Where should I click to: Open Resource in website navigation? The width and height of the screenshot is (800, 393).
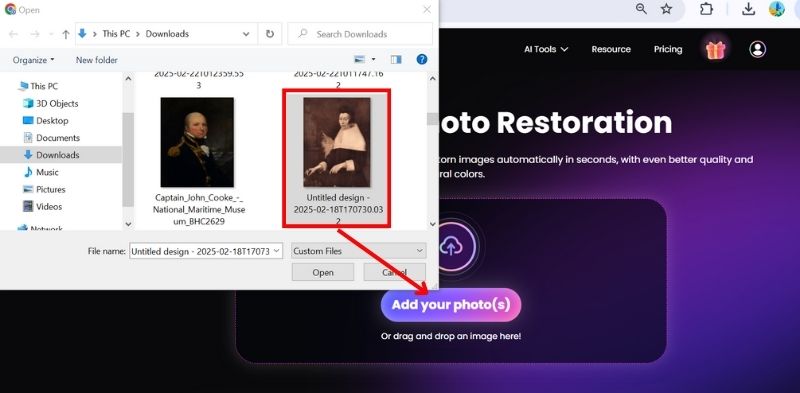[x=611, y=50]
